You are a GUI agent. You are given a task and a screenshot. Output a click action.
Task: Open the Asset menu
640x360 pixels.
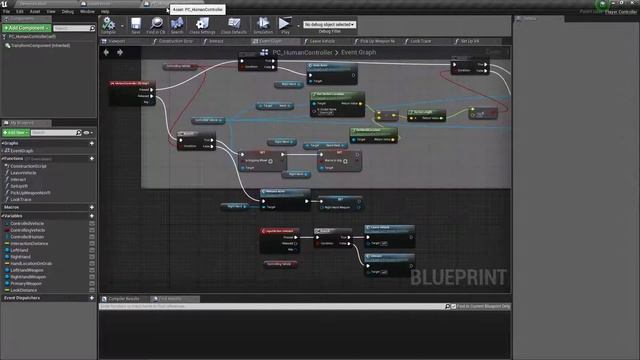pos(35,11)
